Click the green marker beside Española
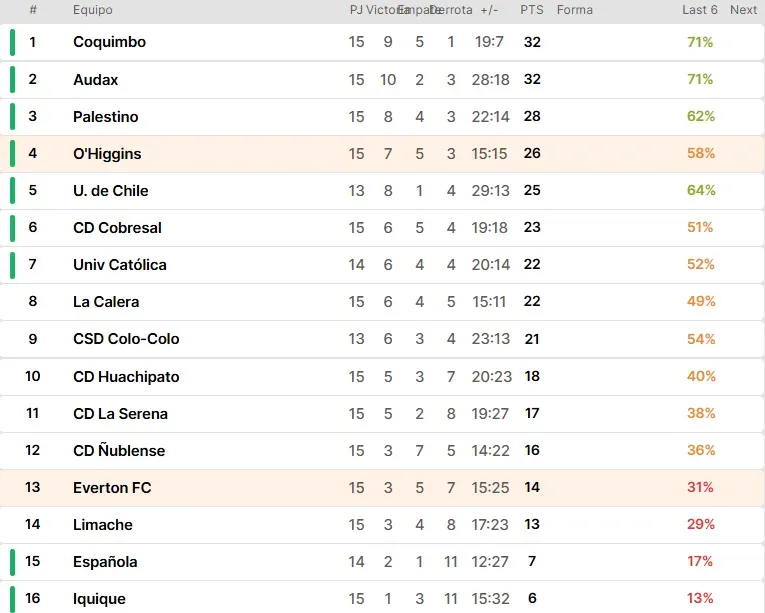 (x=13, y=562)
